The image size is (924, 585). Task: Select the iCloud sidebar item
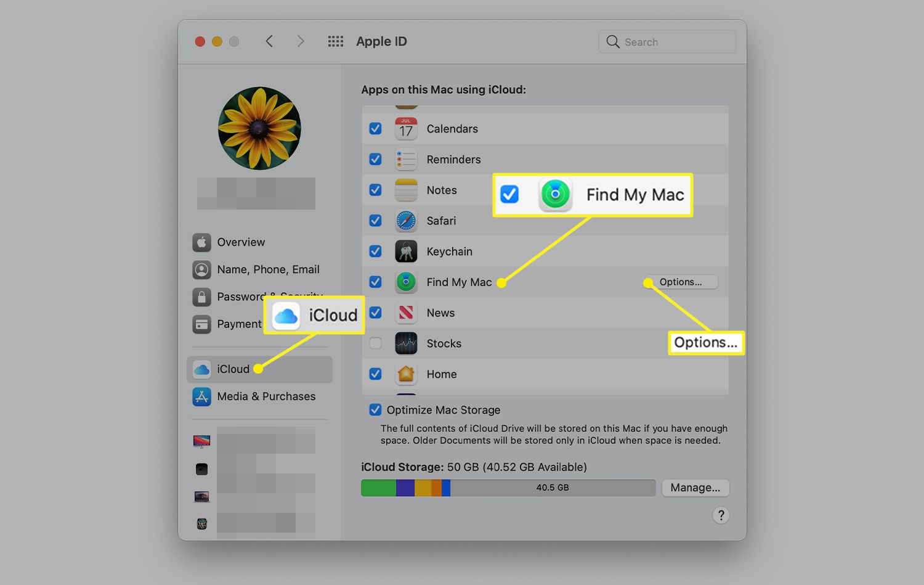(259, 369)
